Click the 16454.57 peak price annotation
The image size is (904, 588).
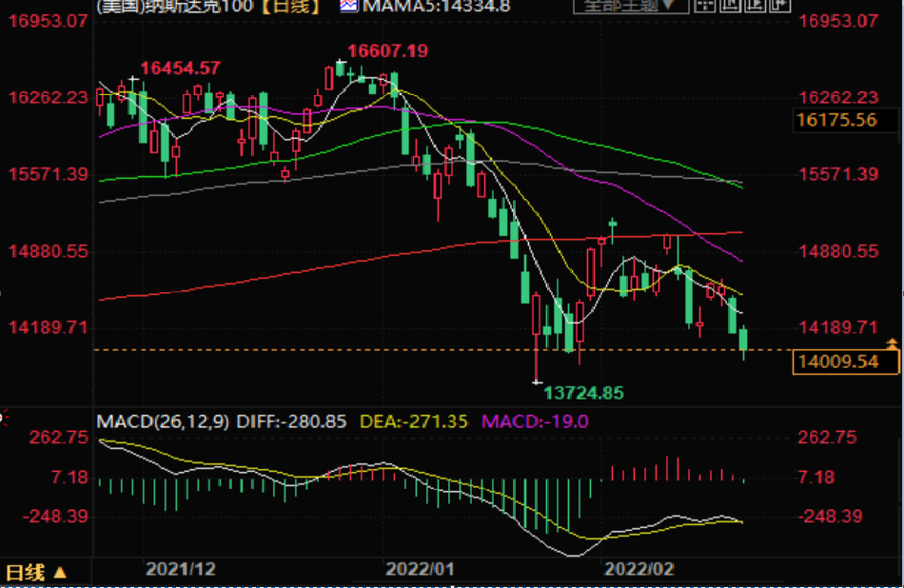(x=181, y=68)
